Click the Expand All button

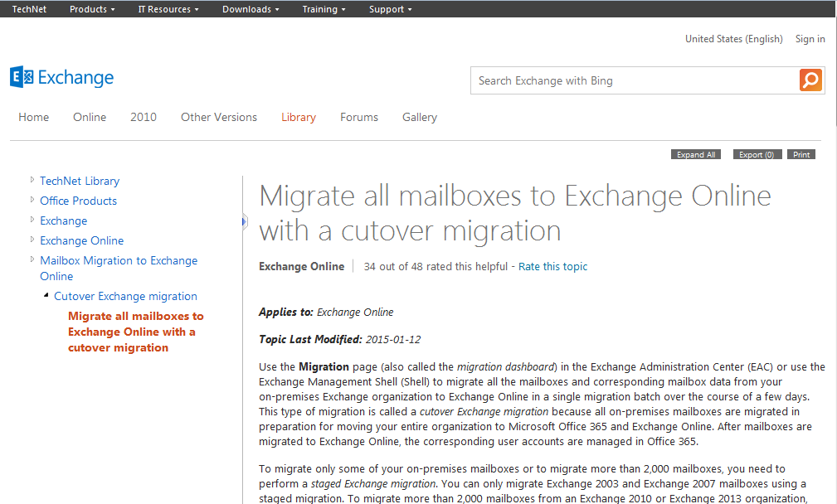point(696,155)
